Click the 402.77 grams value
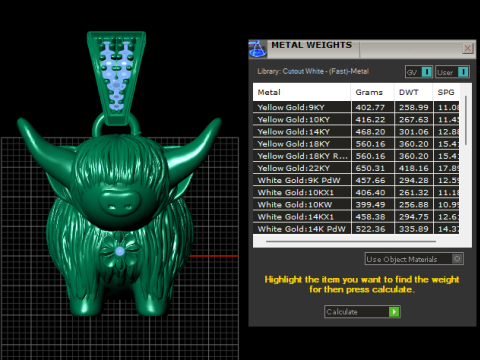The height and width of the screenshot is (360, 480). point(370,107)
